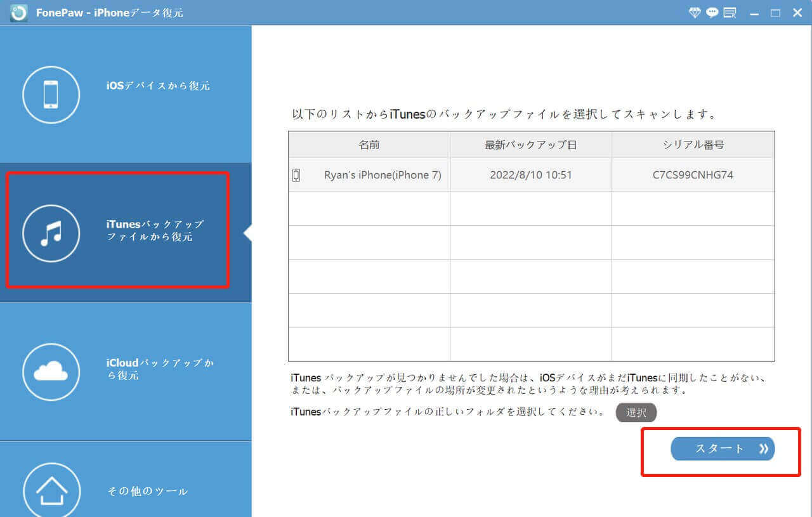This screenshot has width=812, height=517.
Task: Maximize the FonePaw window
Action: [775, 13]
